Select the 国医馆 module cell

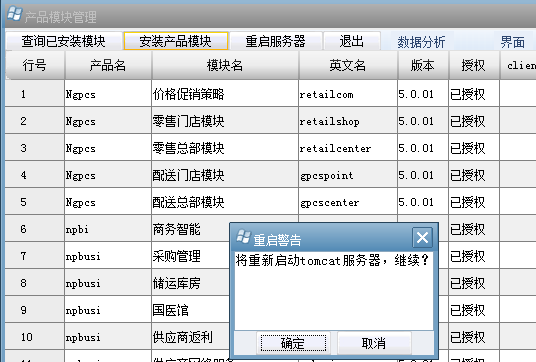(190, 310)
